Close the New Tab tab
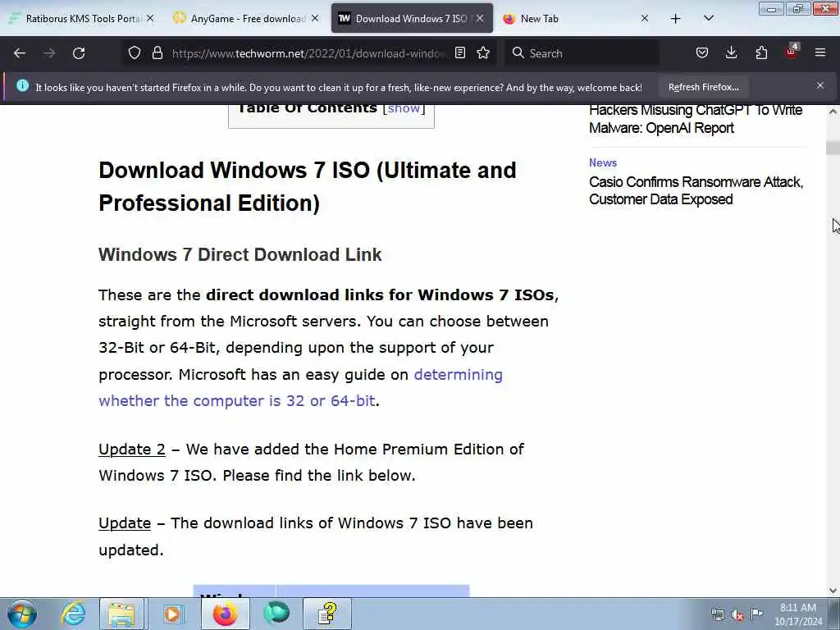 click(x=645, y=18)
